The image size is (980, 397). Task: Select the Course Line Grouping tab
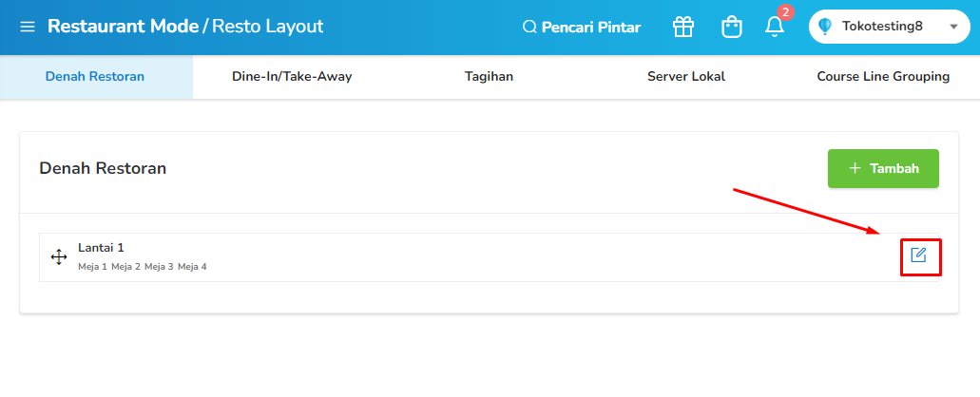pos(883,77)
